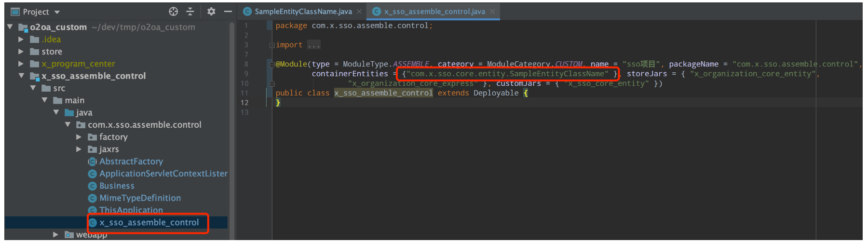The height and width of the screenshot is (242, 868).
Task: Close the x_sso_assemble_control.java tab
Action: (x=492, y=12)
